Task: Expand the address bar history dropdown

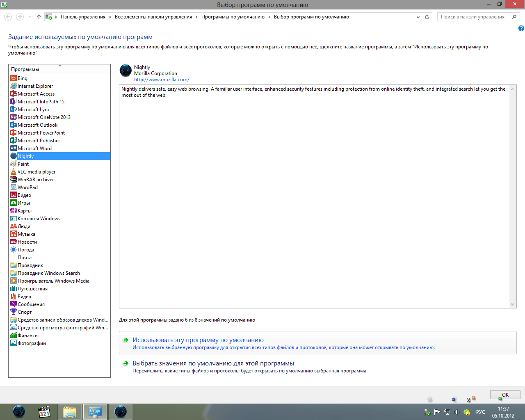Action: point(418,17)
